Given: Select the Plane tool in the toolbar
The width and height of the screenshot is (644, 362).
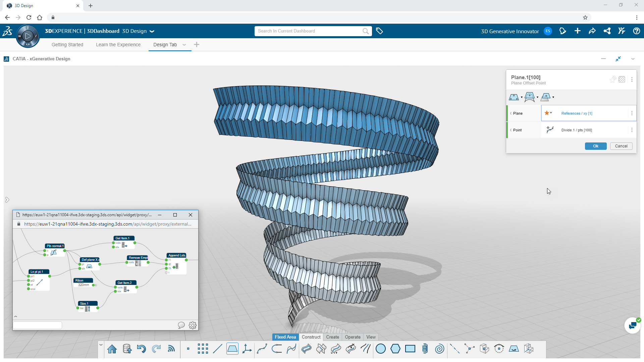Looking at the screenshot, I should pos(232,349).
